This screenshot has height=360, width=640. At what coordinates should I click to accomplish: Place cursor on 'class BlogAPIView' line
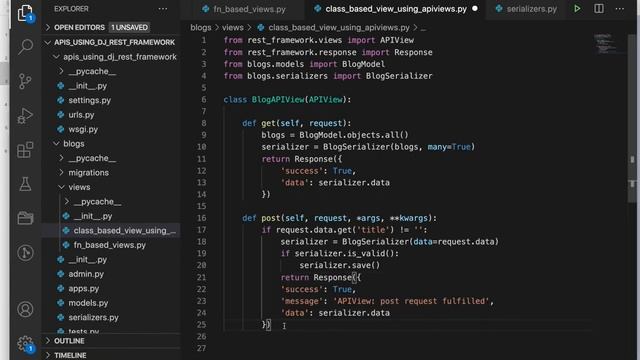287,100
